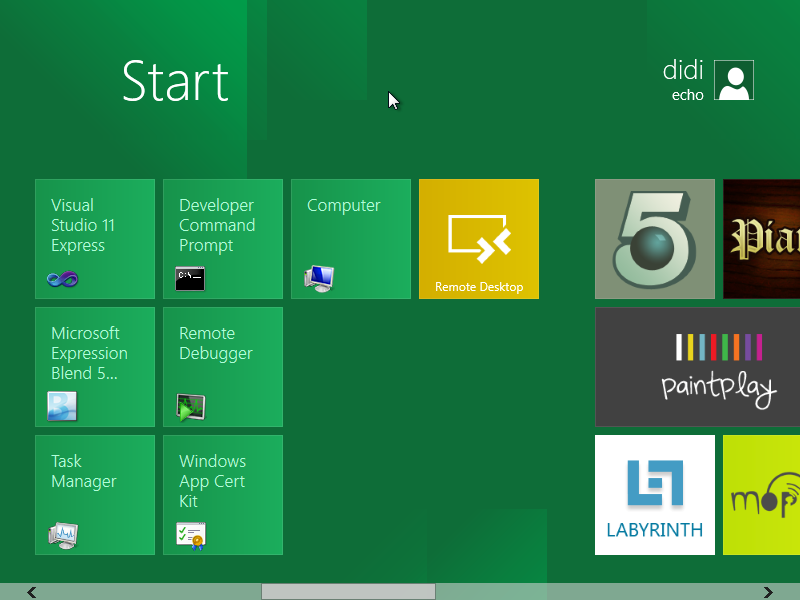Click the left arrow of the horizontal scrollbar
The image size is (800, 600).
pyautogui.click(x=32, y=592)
